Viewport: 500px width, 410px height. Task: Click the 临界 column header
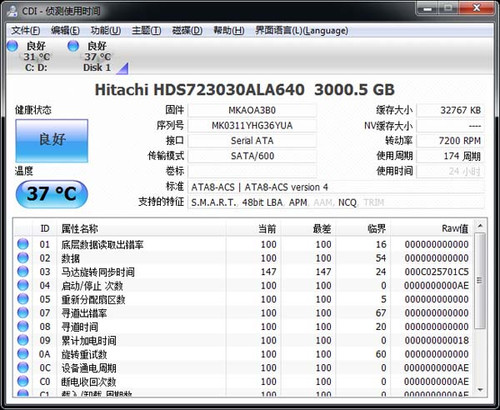[x=363, y=229]
